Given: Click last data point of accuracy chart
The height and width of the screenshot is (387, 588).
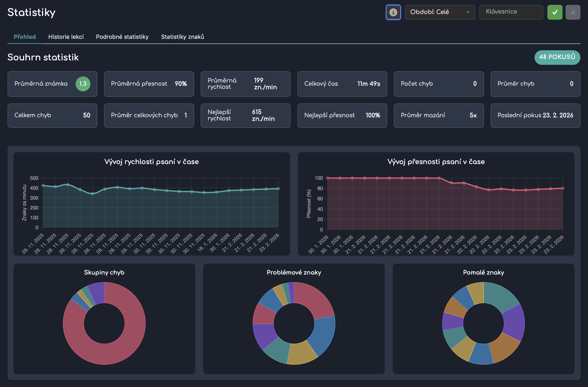Looking at the screenshot, I should point(563,188).
